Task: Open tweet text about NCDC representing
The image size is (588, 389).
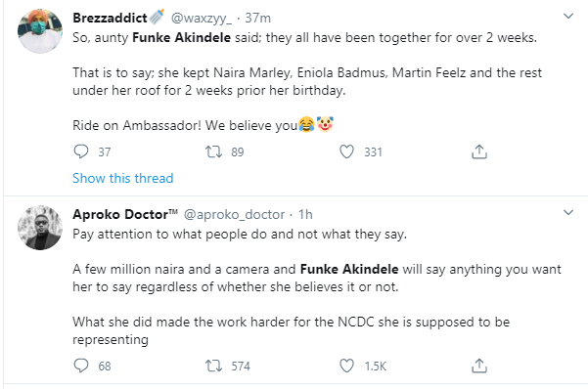Action: (291, 330)
